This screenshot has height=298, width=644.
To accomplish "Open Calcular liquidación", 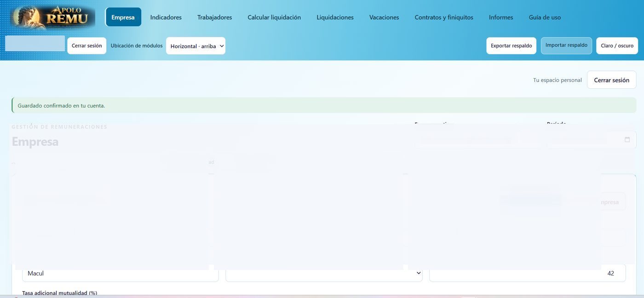I will [x=274, y=17].
